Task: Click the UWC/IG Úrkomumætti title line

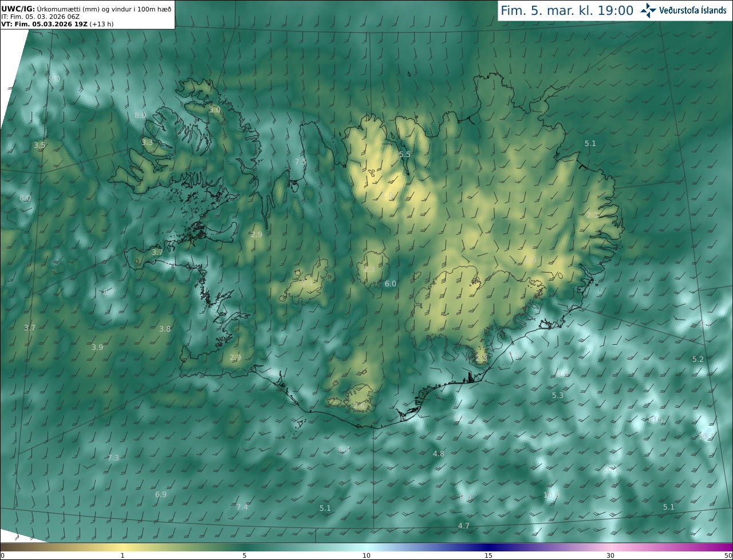Action: pyautogui.click(x=86, y=9)
